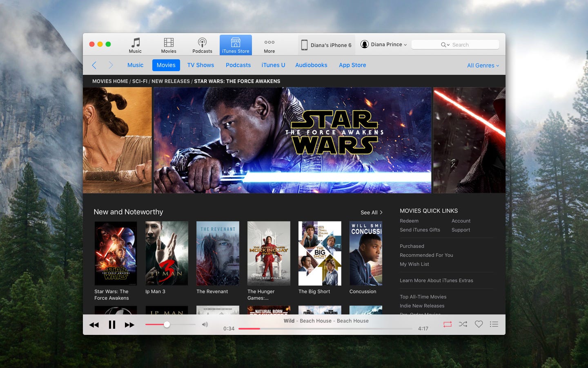Open the Movies library icon
588x368 pixels.
[169, 45]
